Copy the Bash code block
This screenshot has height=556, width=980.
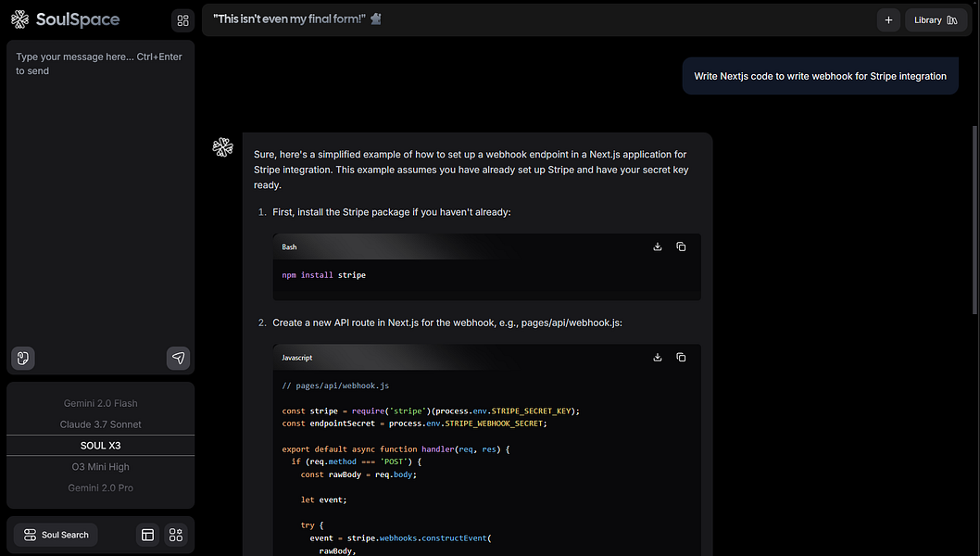coord(681,246)
